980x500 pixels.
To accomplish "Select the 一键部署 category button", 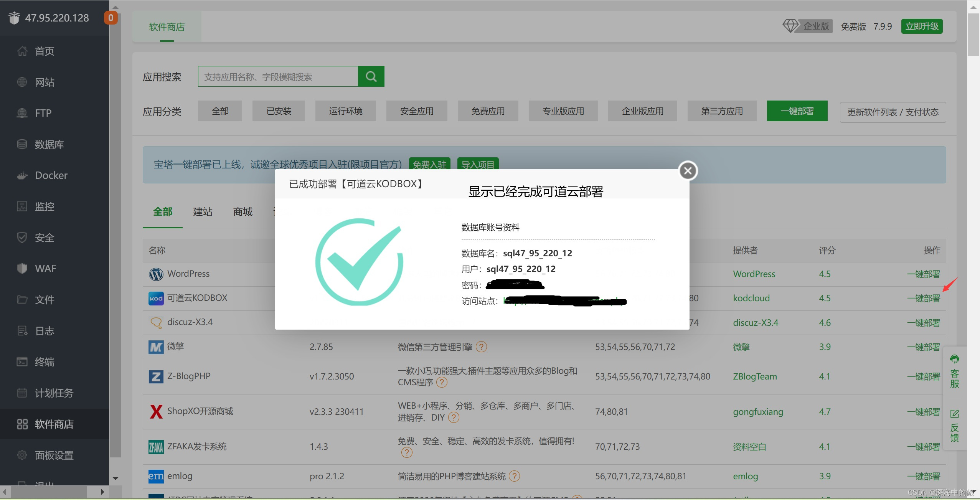I will (x=797, y=111).
